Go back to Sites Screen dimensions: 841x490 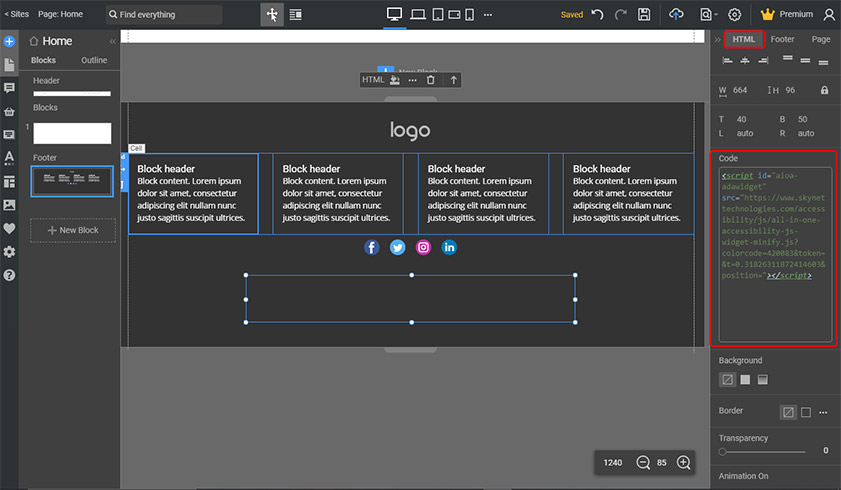tap(17, 14)
